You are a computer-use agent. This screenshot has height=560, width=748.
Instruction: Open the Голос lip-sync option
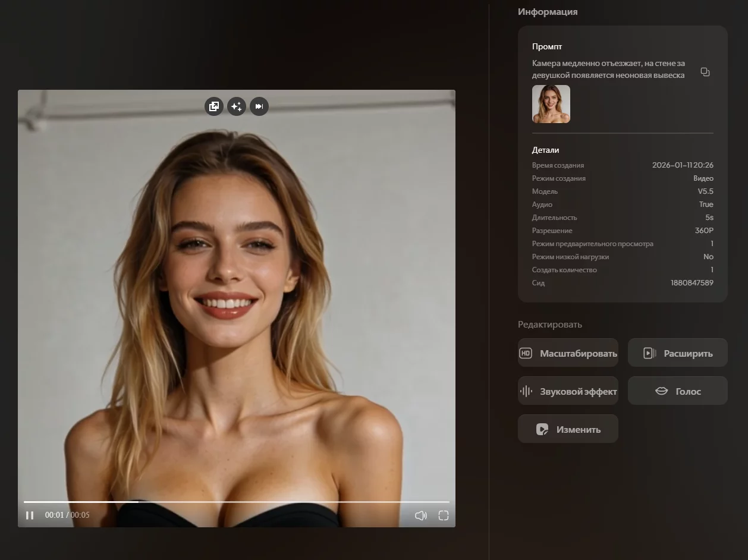click(677, 391)
